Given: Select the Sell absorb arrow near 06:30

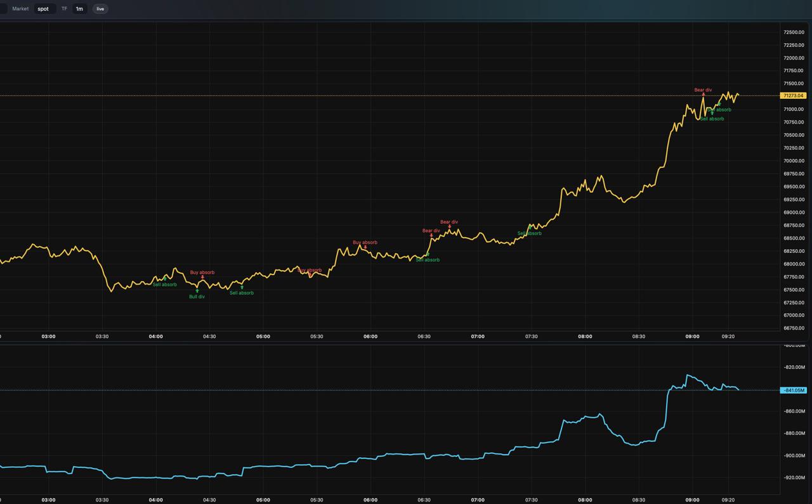Looking at the screenshot, I should (x=428, y=254).
